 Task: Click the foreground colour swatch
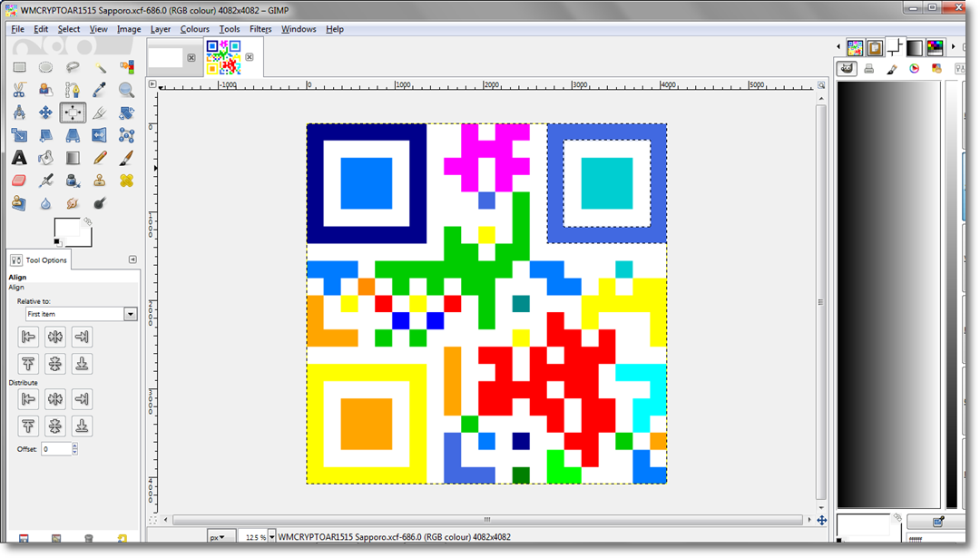tap(66, 229)
